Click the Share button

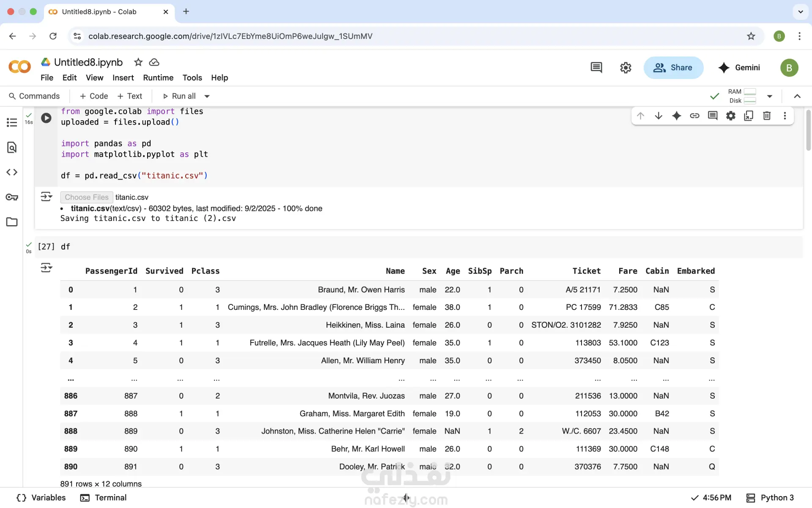click(673, 68)
